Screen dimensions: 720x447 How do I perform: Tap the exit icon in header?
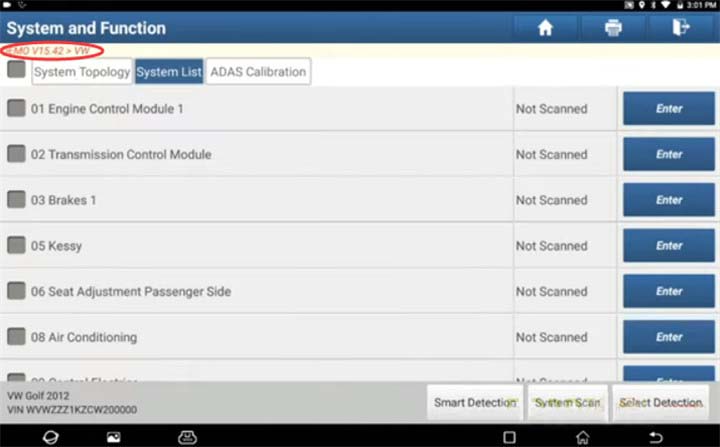681,28
